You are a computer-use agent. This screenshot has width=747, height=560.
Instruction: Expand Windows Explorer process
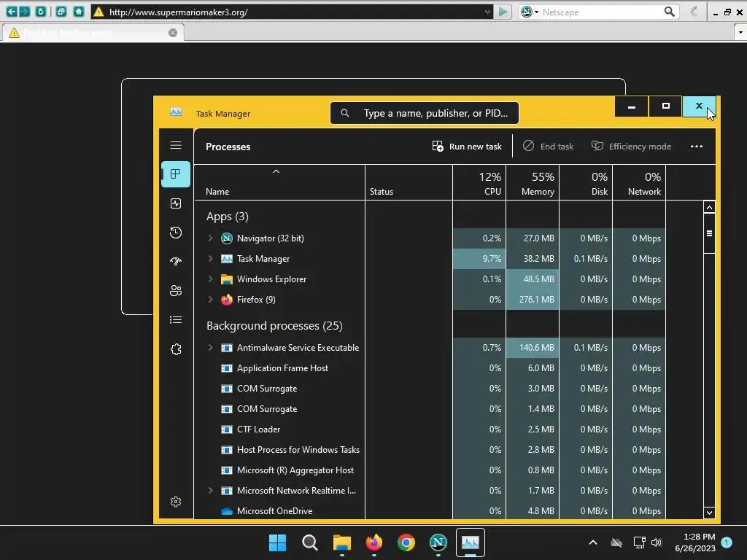[210, 279]
